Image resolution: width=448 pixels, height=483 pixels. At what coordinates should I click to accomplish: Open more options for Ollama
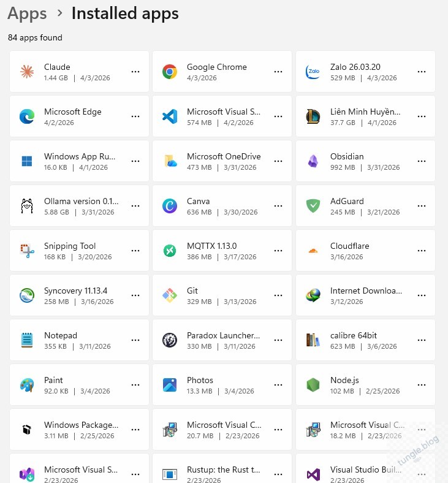click(135, 206)
